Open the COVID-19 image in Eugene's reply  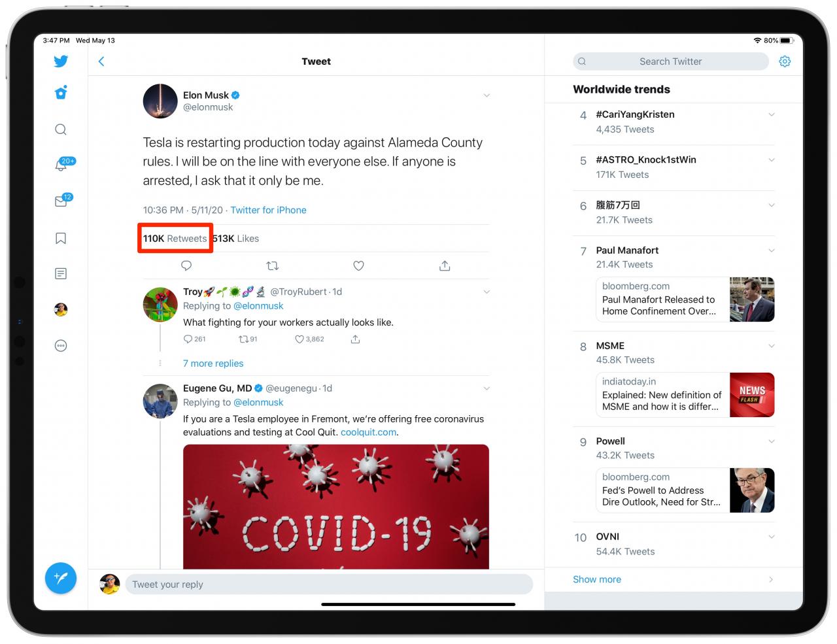click(x=336, y=507)
